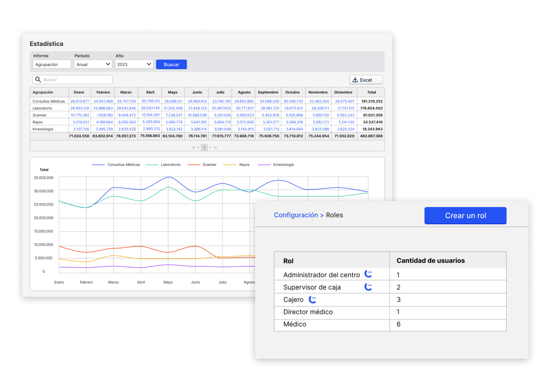The width and height of the screenshot is (551, 392).
Task: Click the Kinesiología row label in the table
Action: pyautogui.click(x=43, y=129)
